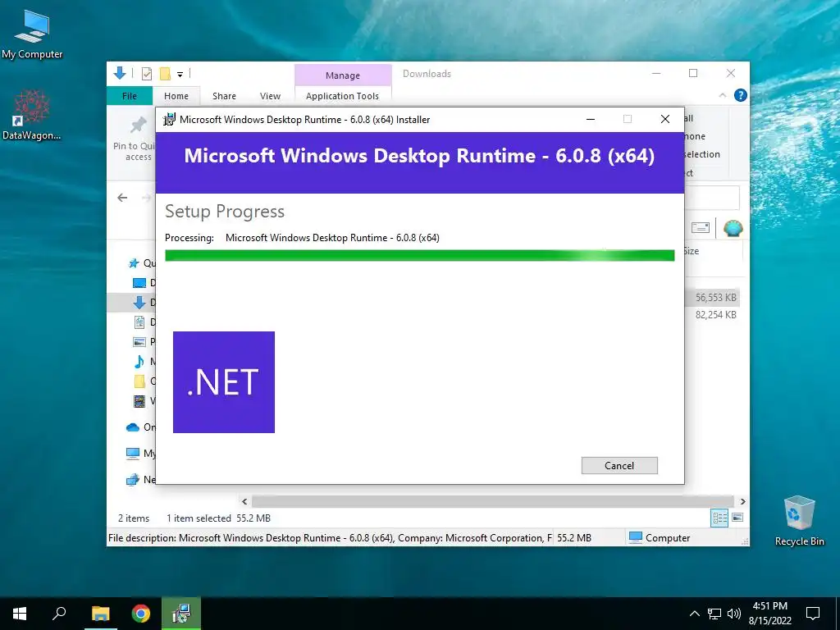This screenshot has height=630, width=840.
Task: Select the Manage contextual tab
Action: click(343, 75)
